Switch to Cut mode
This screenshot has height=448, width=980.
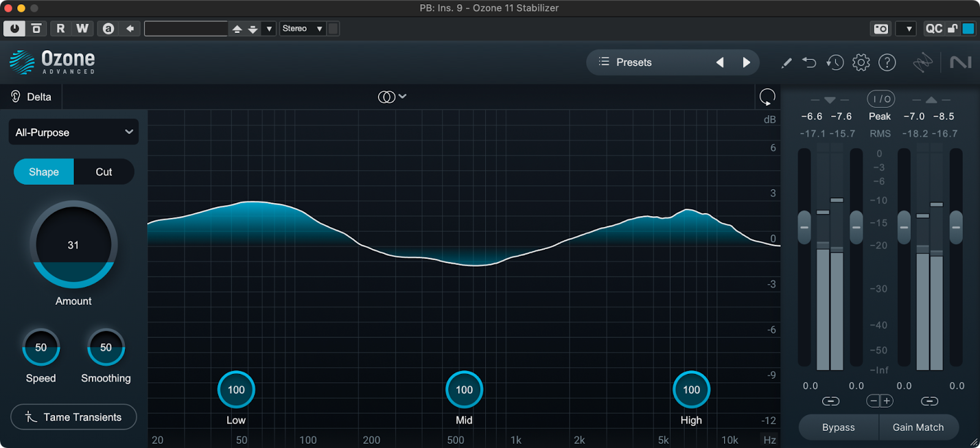[104, 172]
